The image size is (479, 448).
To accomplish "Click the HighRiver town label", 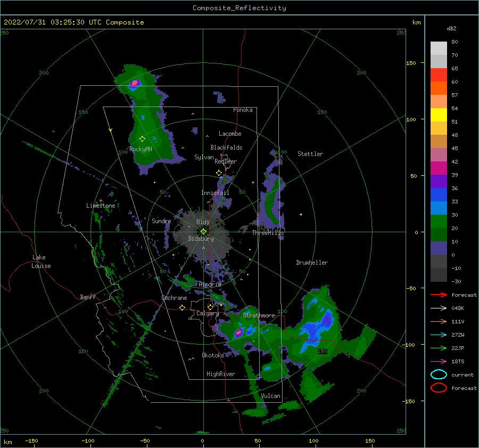I will (x=221, y=374).
